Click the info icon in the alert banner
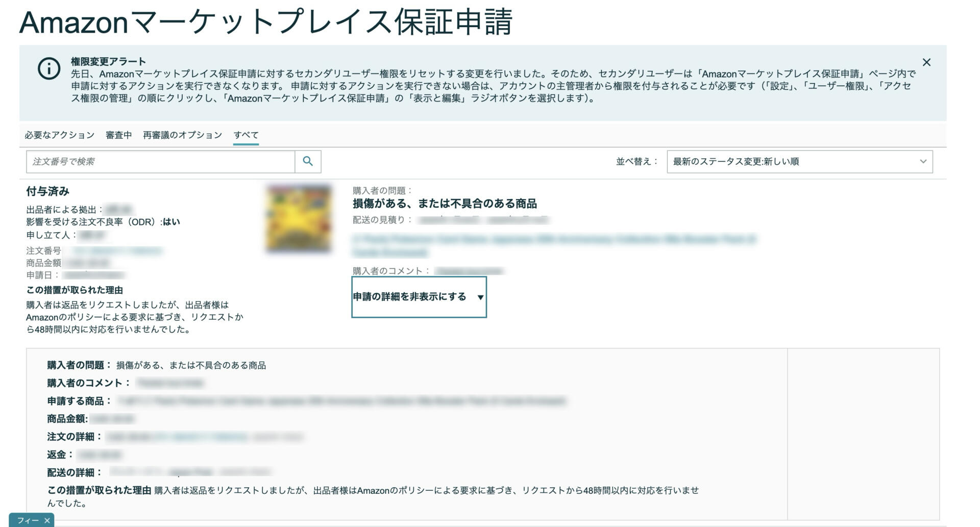The width and height of the screenshot is (980, 527). coord(49,68)
